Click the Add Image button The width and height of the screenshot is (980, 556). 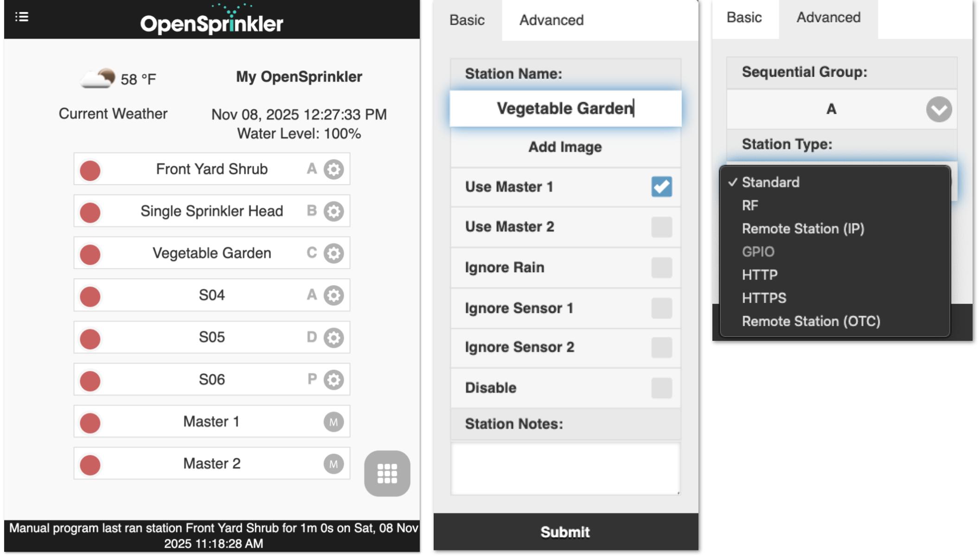(x=565, y=147)
